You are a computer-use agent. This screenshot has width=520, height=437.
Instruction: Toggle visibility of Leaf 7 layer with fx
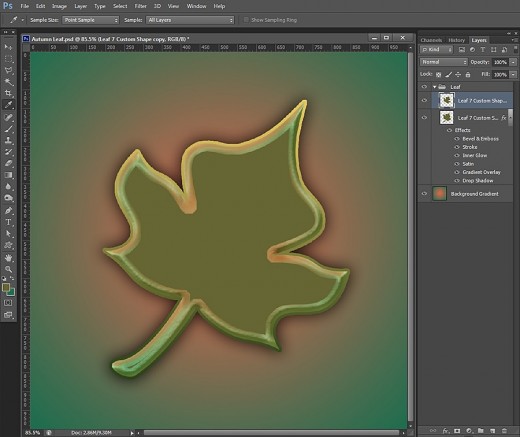click(x=424, y=117)
